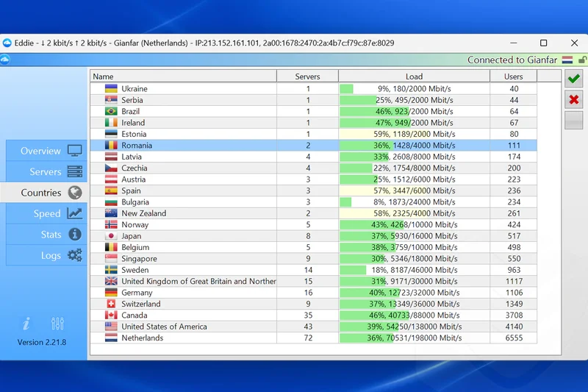This screenshot has width=588, height=392.
Task: Click Netherlands load bar showing 36%, 70531/198000
Action: pyautogui.click(x=414, y=338)
